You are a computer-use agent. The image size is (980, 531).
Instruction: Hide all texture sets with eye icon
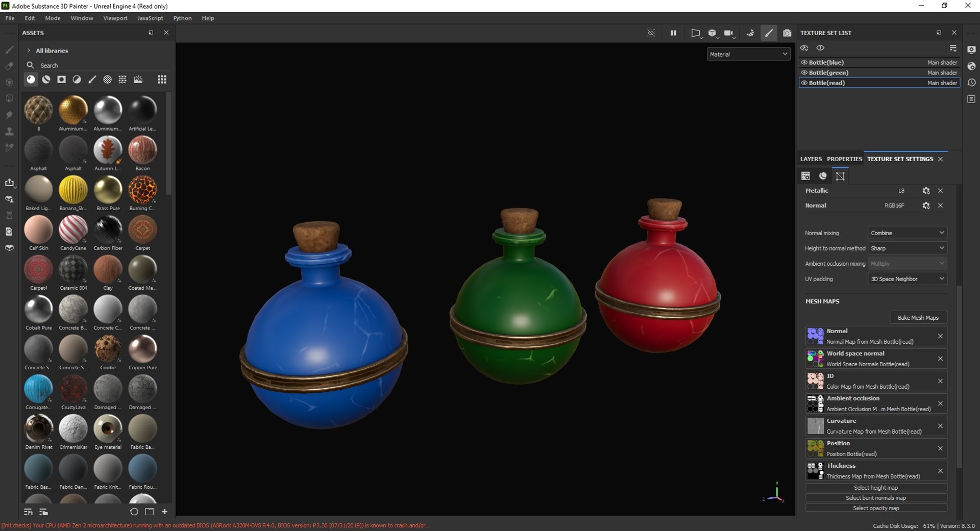click(x=804, y=48)
